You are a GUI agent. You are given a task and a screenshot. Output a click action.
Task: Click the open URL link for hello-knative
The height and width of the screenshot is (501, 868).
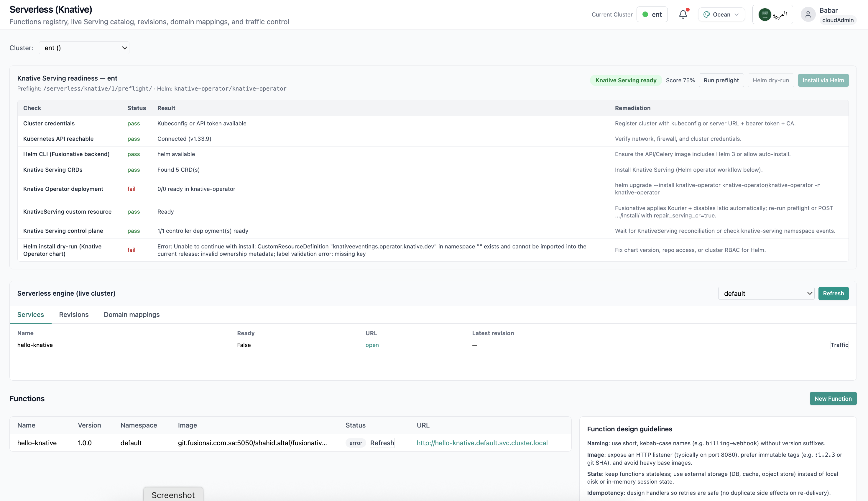(x=372, y=345)
